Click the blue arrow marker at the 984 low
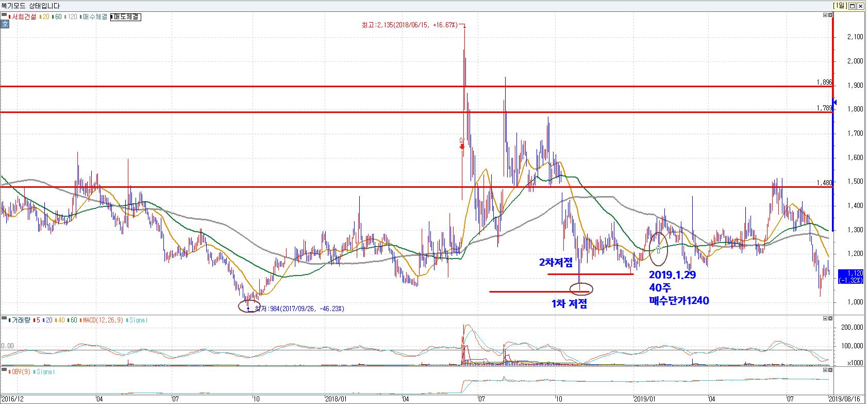 pyautogui.click(x=249, y=309)
